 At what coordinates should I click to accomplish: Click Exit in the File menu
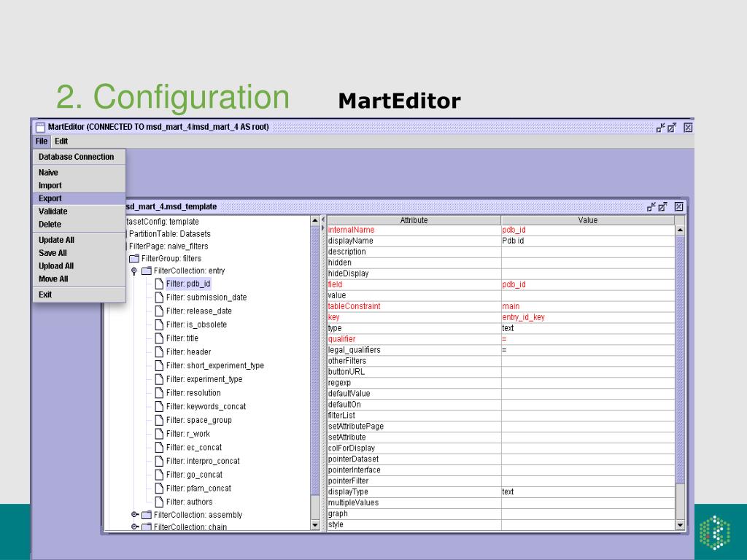tap(79, 295)
